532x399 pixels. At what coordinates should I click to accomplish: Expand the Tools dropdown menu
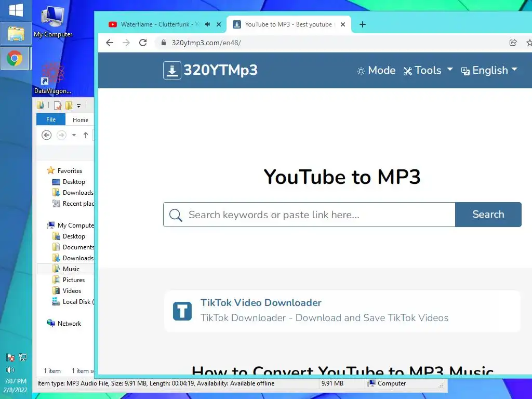tap(428, 70)
